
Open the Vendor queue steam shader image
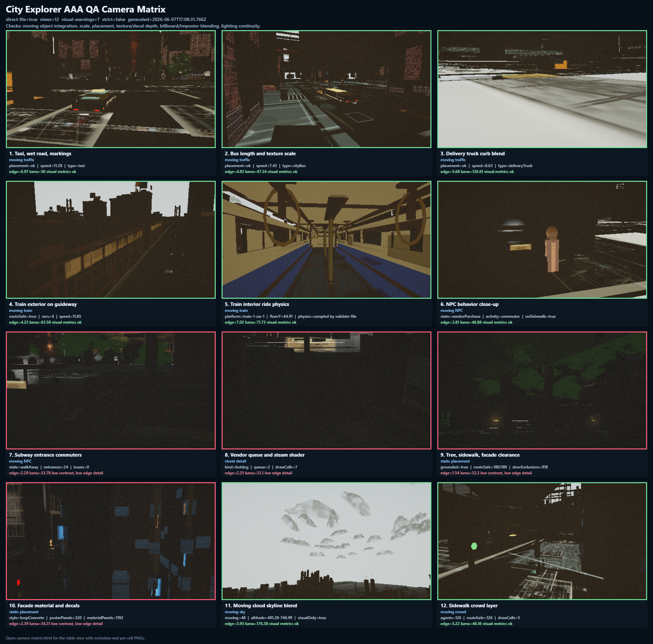tap(326, 390)
